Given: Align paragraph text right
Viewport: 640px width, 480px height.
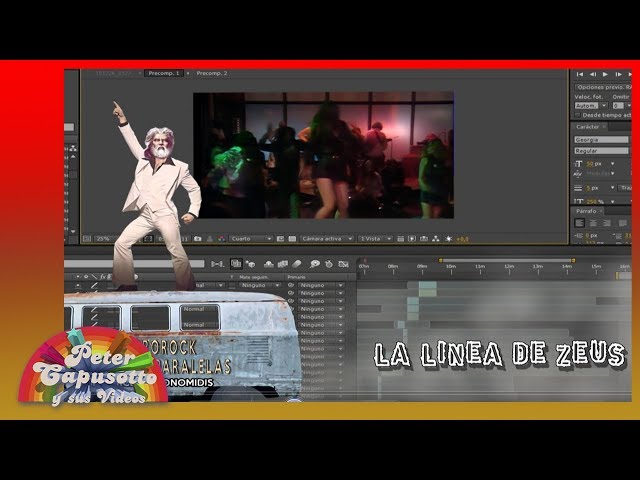Looking at the screenshot, I should tap(607, 223).
